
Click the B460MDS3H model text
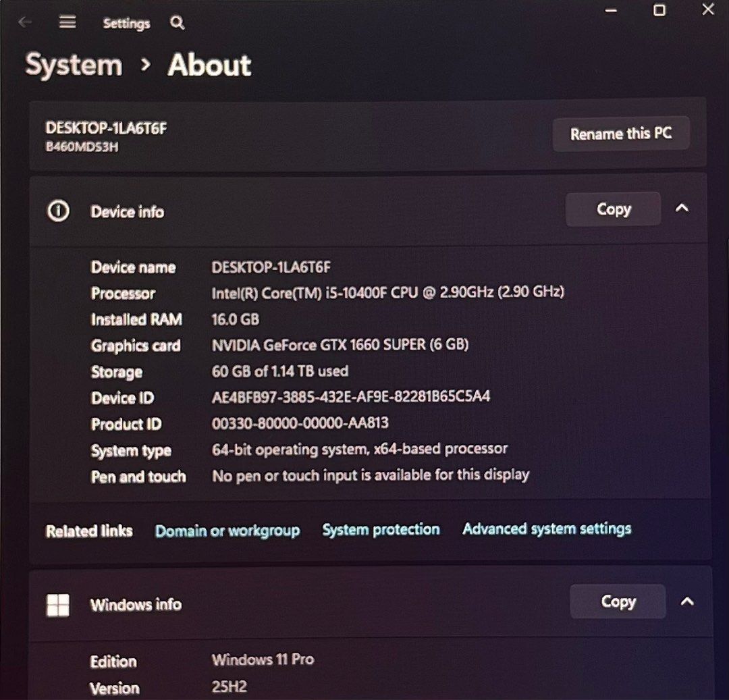pyautogui.click(x=82, y=147)
